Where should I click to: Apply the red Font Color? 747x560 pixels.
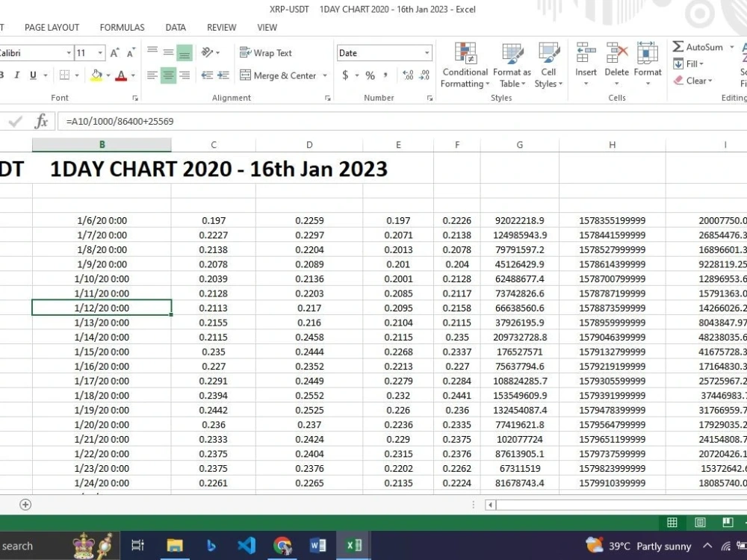coord(121,75)
